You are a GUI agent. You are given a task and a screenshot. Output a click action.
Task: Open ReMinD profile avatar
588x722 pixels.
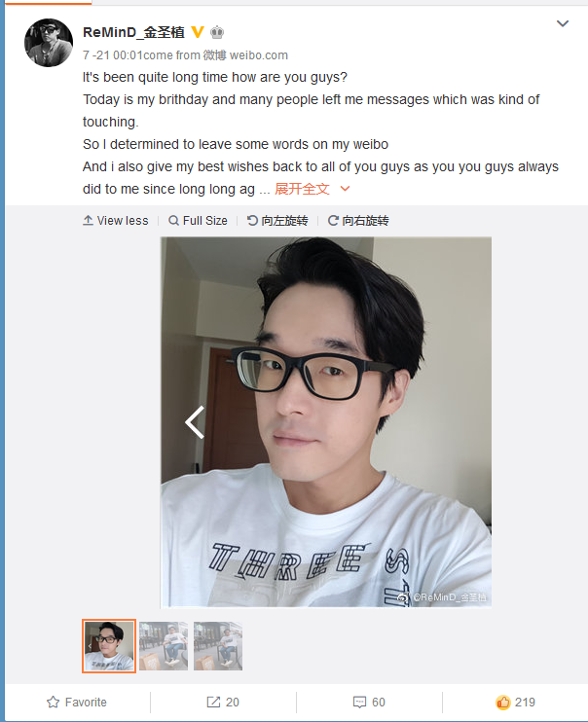(x=49, y=43)
